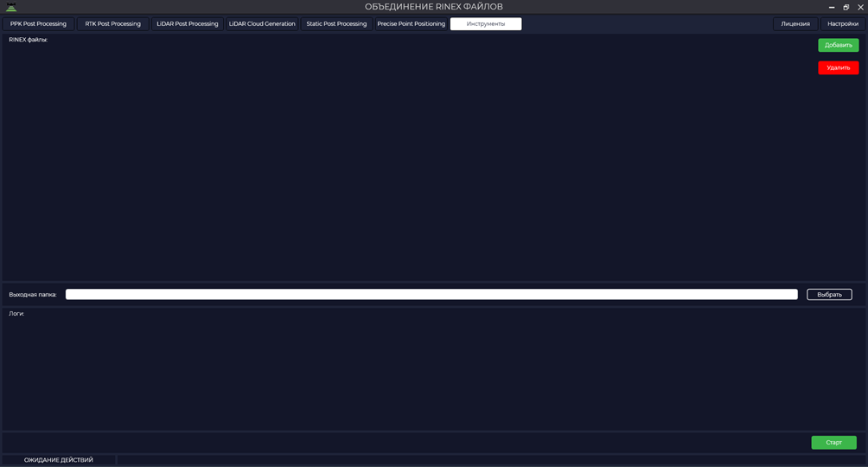Screen dimensions: 868x467
Task: Switch to Precise Point Positioning tab
Action: [x=412, y=24]
